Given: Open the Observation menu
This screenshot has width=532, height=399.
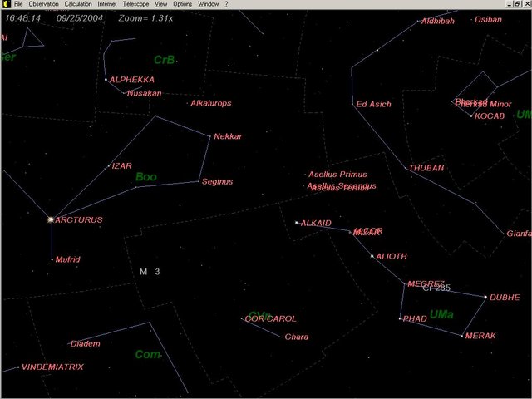Looking at the screenshot, I should click(x=43, y=4).
